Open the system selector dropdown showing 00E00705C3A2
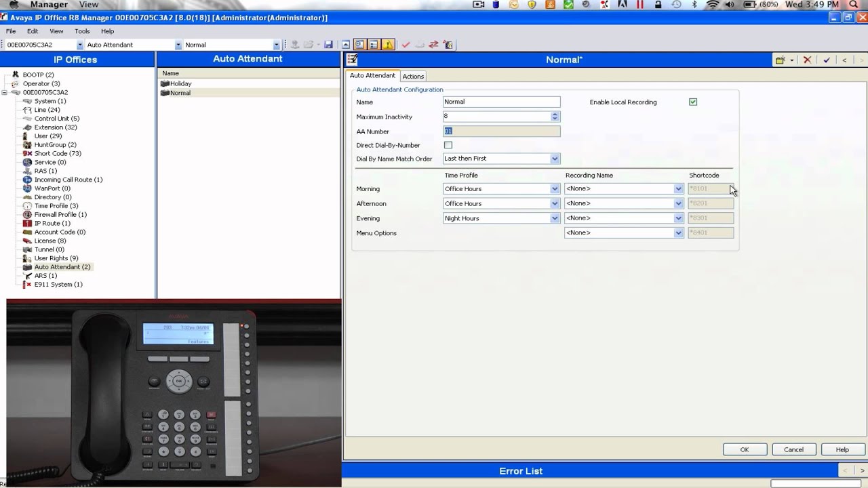 point(80,45)
